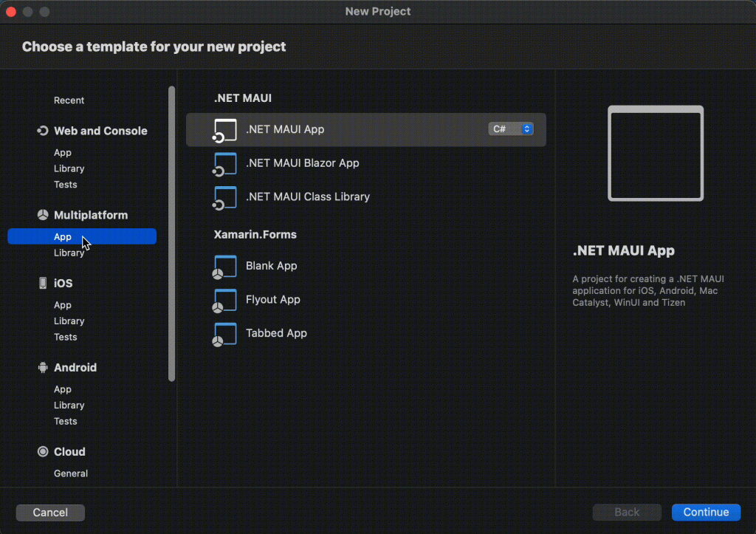
Task: Select Tests under iOS
Action: click(66, 337)
